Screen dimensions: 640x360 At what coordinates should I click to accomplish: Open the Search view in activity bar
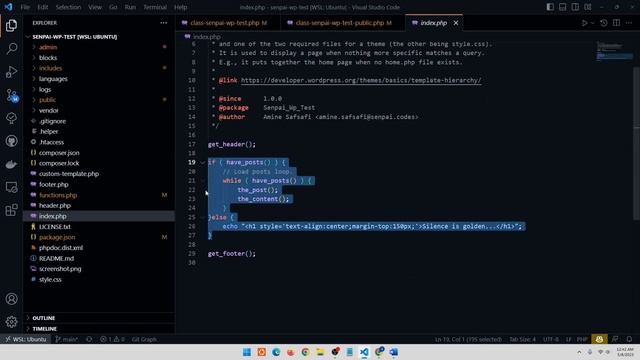[11, 49]
